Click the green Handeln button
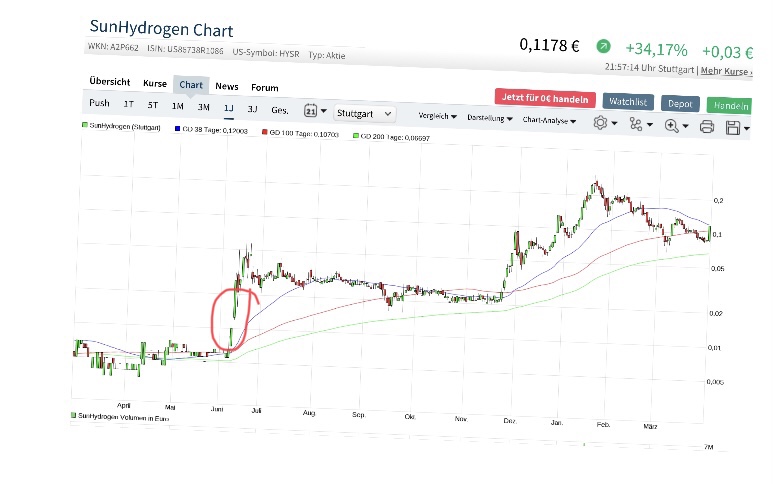Screen dimensions: 775x484 coord(730,106)
